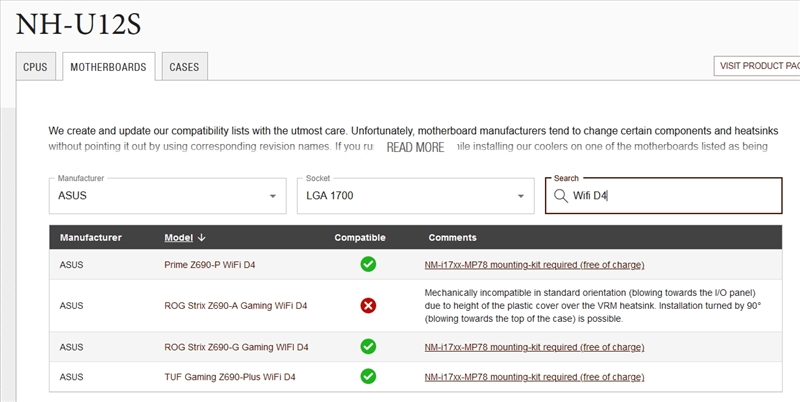
Task: Open the Socket dropdown showing LGA 1700
Action: tap(414, 195)
